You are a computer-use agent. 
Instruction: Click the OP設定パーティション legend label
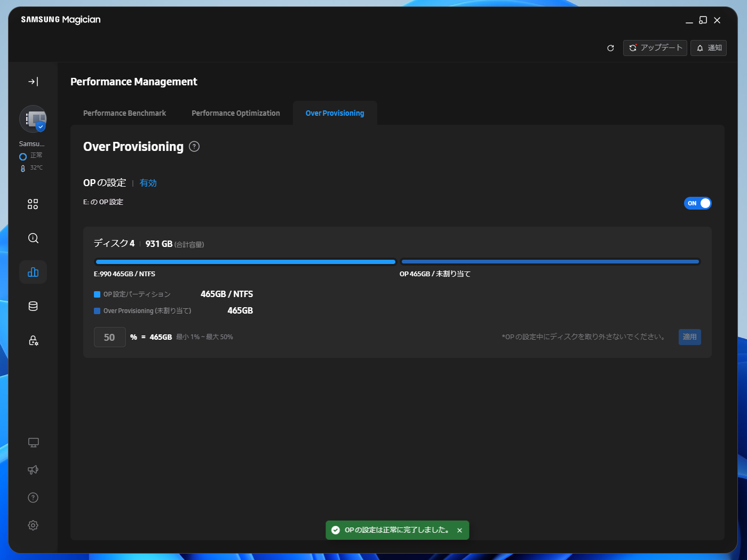point(137,294)
